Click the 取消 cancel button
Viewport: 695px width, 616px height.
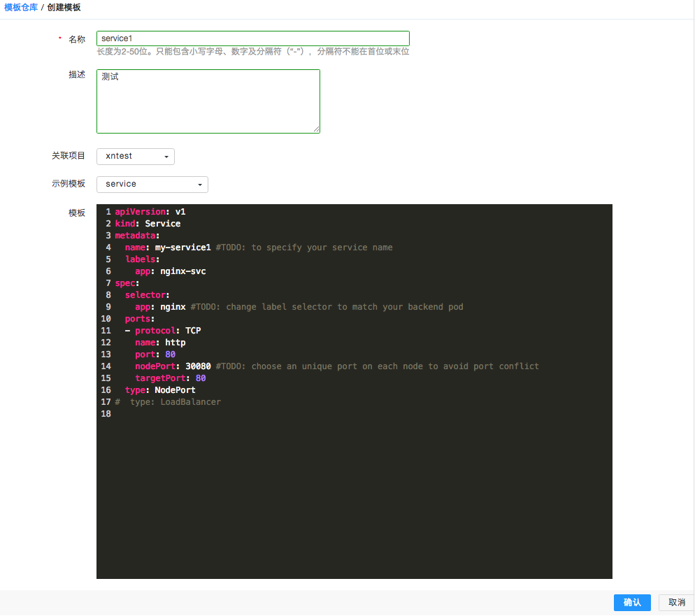coord(676,603)
